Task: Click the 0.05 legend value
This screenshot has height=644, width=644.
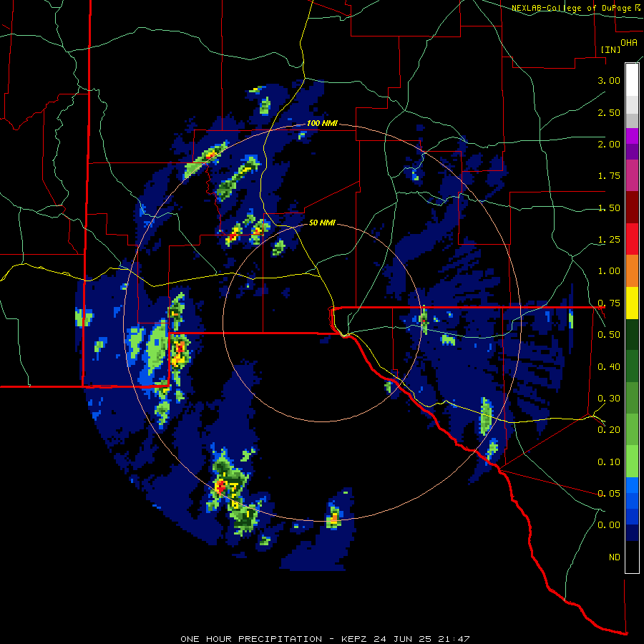Action: pyautogui.click(x=609, y=493)
